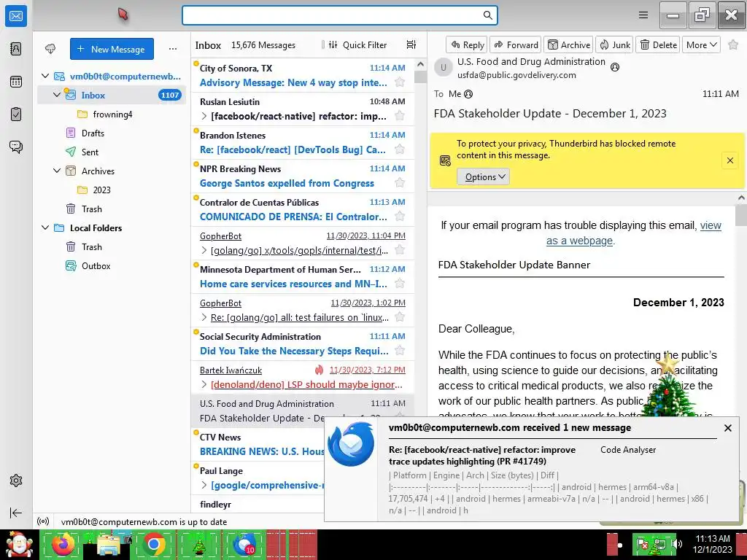The width and height of the screenshot is (747, 560).
Task: Open Chrome from the taskbar
Action: pyautogui.click(x=154, y=544)
